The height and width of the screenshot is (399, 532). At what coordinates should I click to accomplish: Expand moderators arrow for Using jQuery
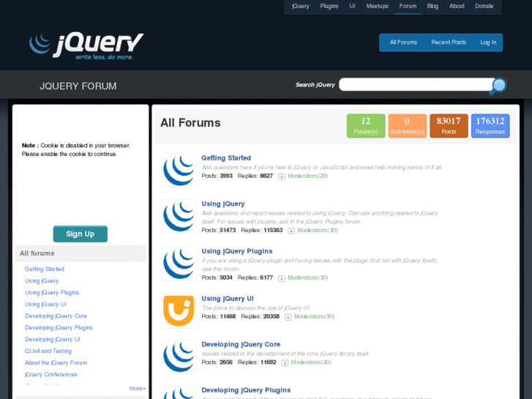pos(291,231)
